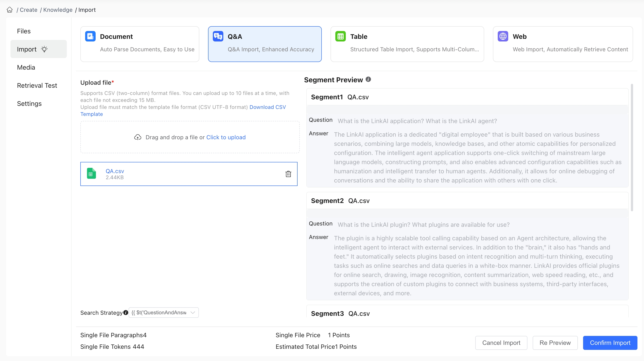The image size is (644, 361).
Task: Click the purple Web globe icon
Action: coord(503,36)
